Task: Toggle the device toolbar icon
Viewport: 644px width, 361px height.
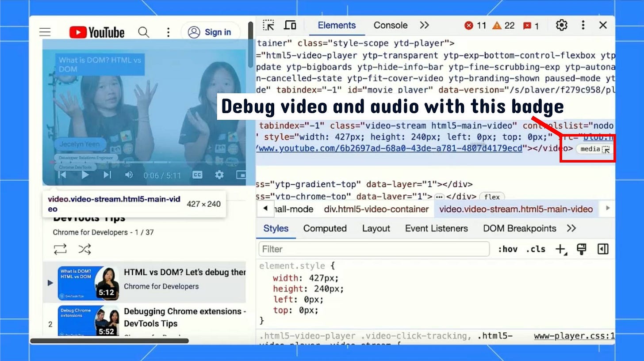Action: (290, 25)
